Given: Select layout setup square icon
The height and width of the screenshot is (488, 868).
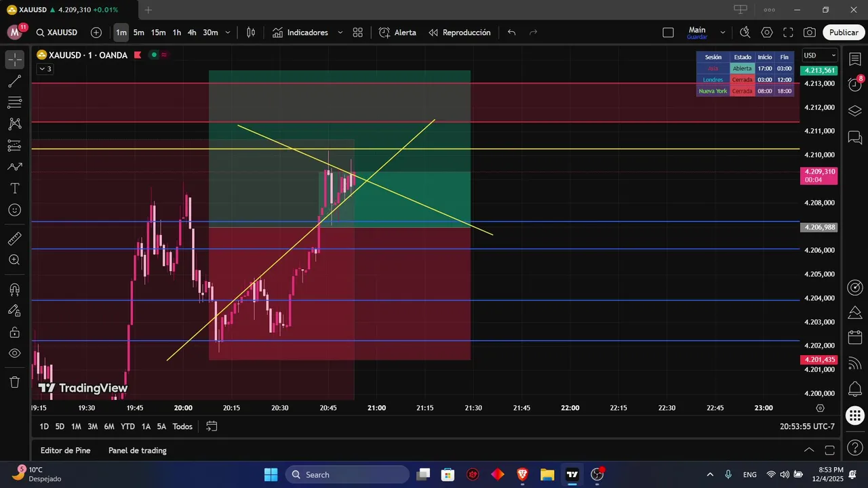Looking at the screenshot, I should pos(668,33).
